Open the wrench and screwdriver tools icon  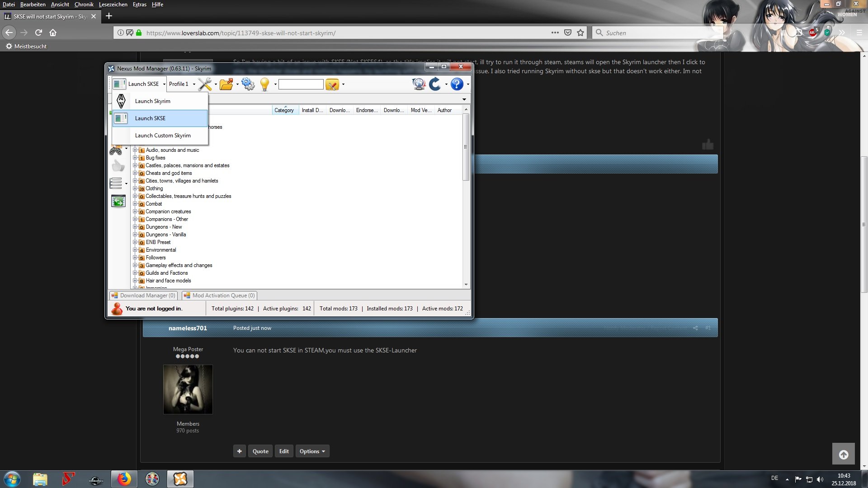(x=205, y=84)
